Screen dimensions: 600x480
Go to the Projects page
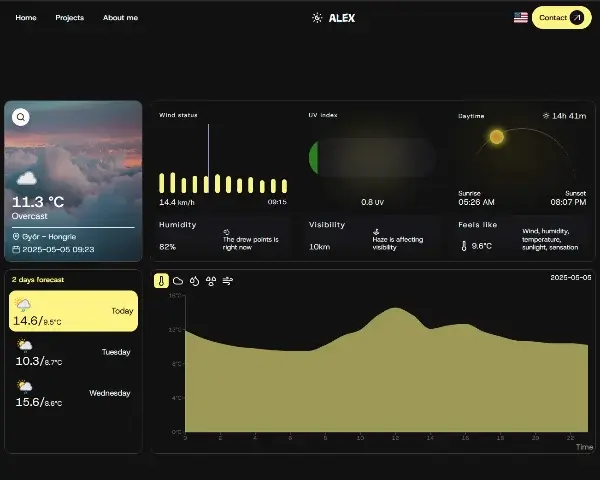tap(70, 18)
